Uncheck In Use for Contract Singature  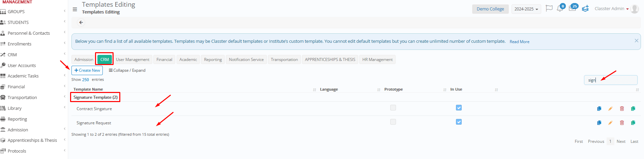459,108
